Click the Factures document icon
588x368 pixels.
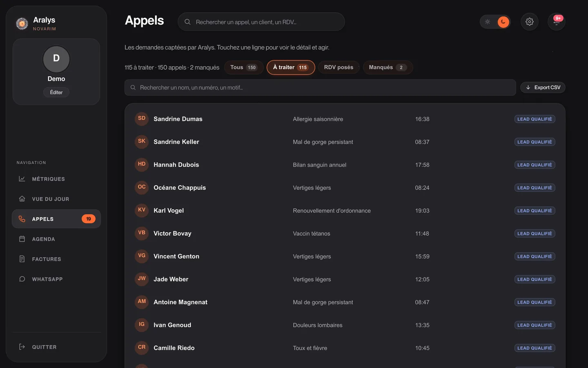22,259
